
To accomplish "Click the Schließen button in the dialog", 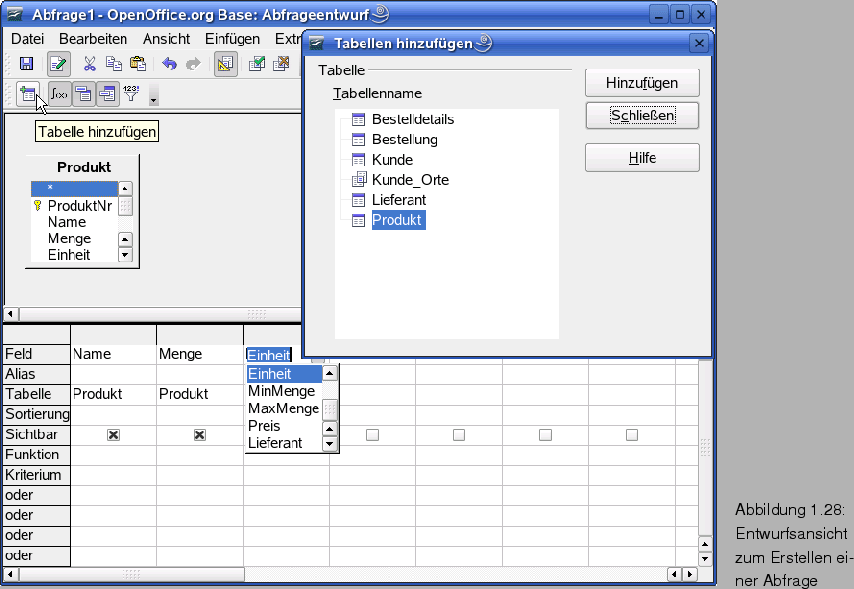I will pyautogui.click(x=641, y=116).
